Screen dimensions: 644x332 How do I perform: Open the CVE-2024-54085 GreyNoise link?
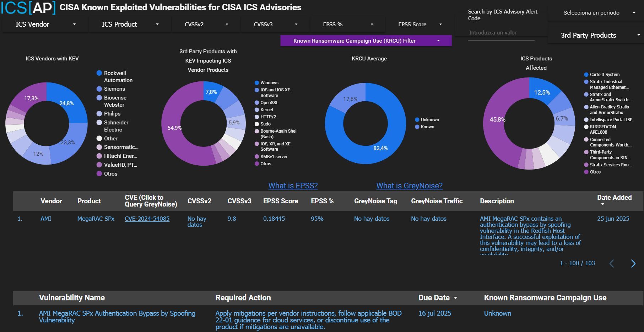coord(147,219)
